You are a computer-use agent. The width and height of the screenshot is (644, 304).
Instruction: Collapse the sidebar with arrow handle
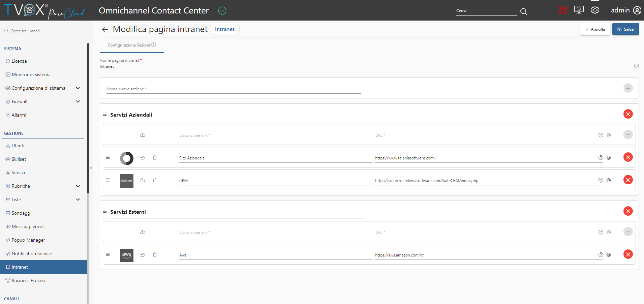[91, 168]
